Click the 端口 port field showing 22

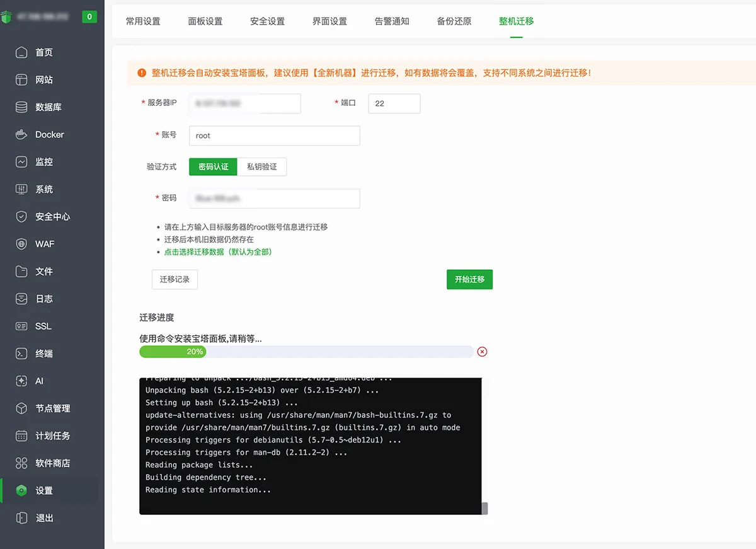(394, 103)
